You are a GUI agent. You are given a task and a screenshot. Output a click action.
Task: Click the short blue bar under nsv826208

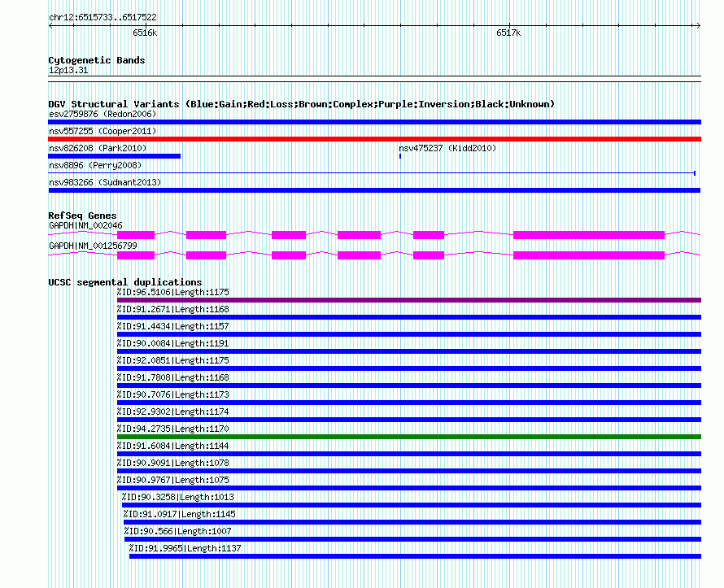(x=115, y=156)
